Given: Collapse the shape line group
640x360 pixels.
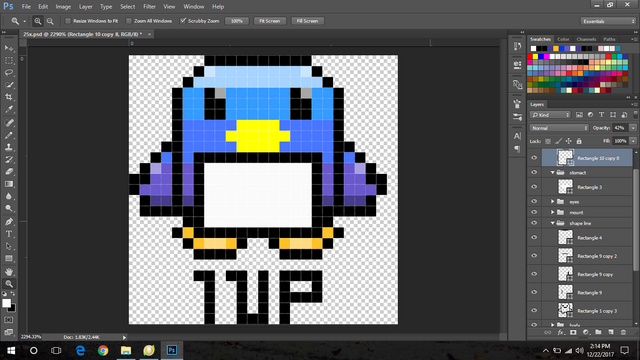Looking at the screenshot, I should click(x=553, y=223).
